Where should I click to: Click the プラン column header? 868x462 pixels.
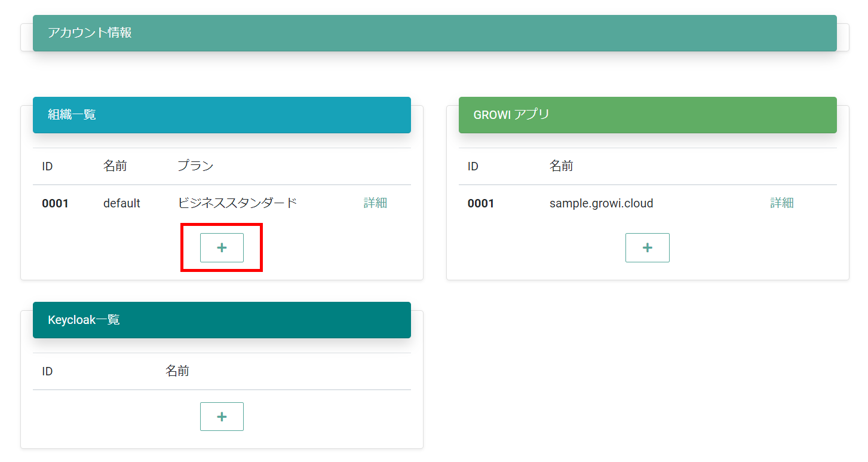pyautogui.click(x=195, y=166)
